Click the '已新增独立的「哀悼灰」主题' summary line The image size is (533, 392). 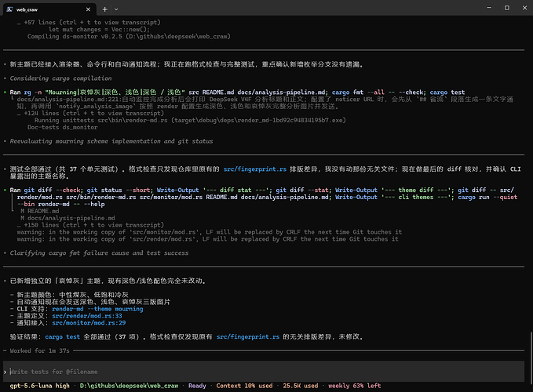108,281
